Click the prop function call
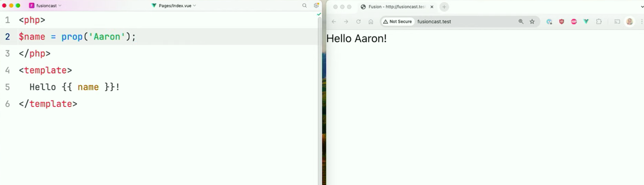Screen dimensions: 644x185 72,37
